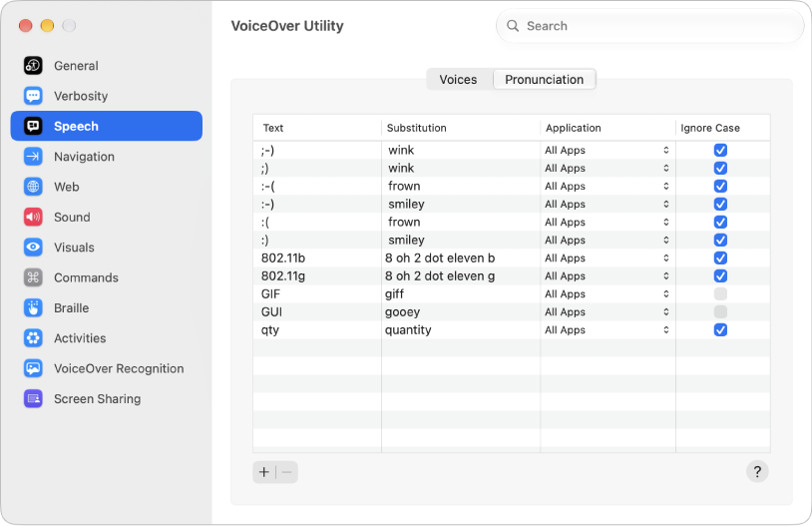Uncheck Ignore Case for ;-) wink row

[x=720, y=151]
